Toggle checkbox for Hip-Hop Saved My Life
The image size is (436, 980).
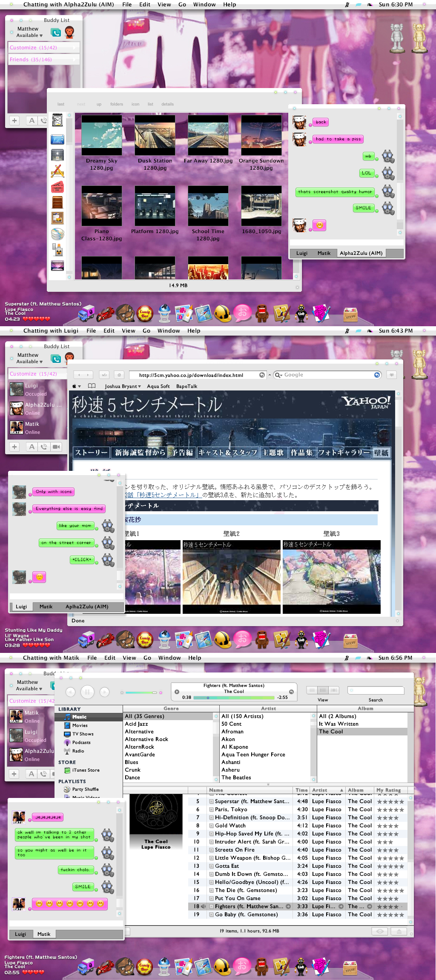(x=211, y=834)
